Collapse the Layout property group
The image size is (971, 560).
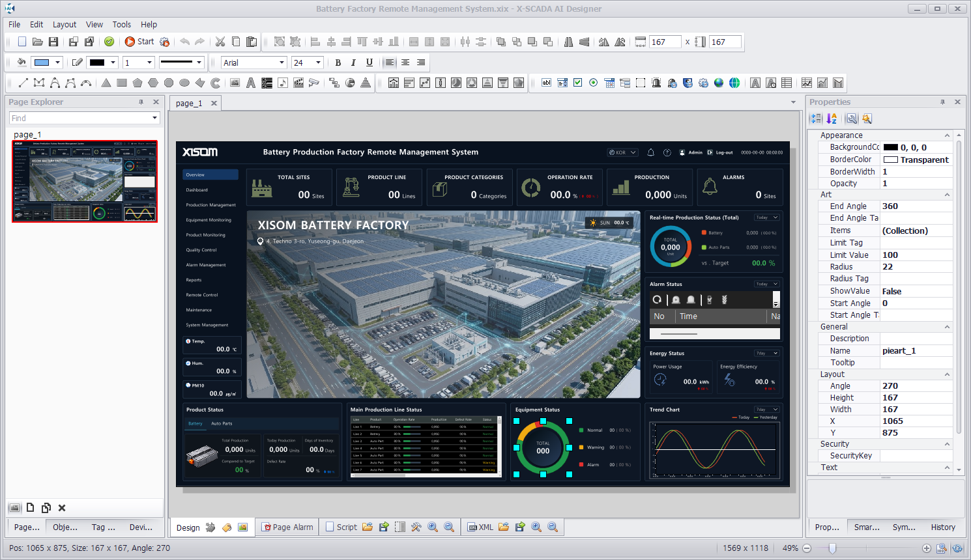pos(947,374)
